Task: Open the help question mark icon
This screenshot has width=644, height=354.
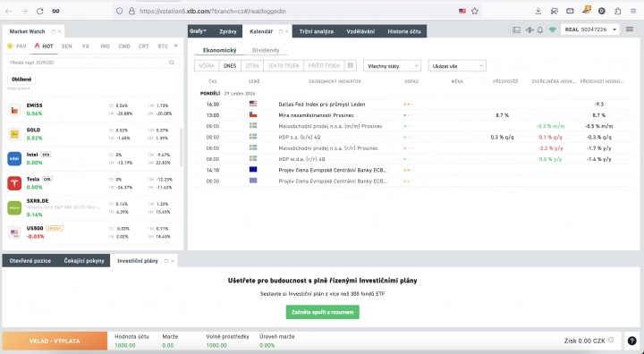Action: click(x=632, y=341)
